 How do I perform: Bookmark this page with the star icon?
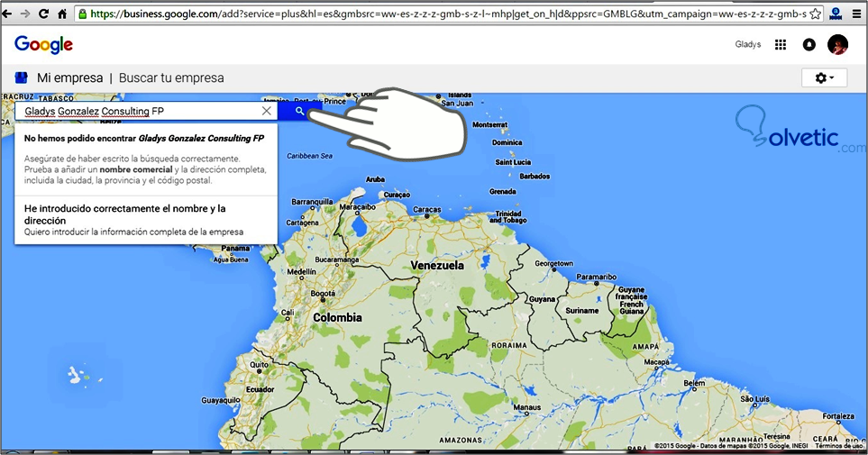(x=815, y=14)
